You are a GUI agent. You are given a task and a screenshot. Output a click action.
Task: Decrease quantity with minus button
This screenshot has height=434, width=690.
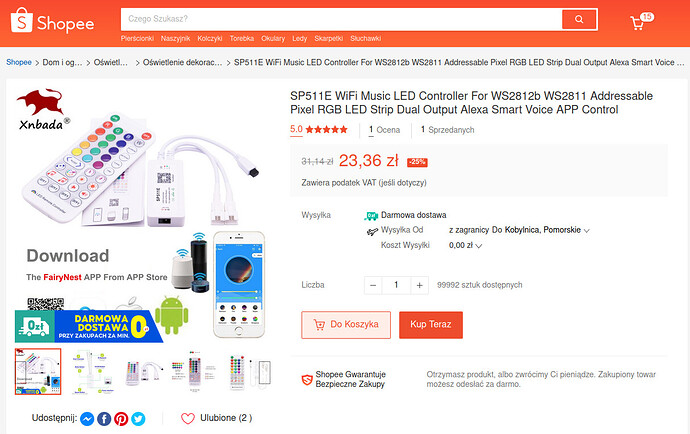(373, 285)
